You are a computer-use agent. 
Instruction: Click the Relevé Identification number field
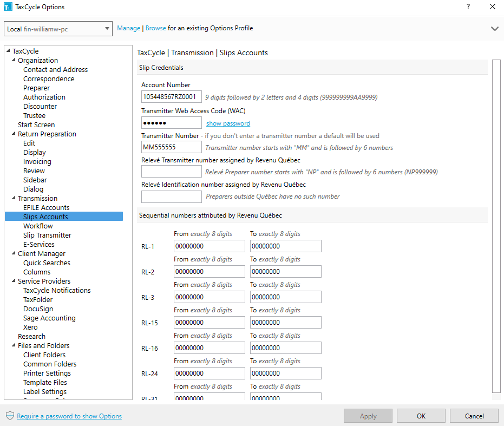coord(172,197)
